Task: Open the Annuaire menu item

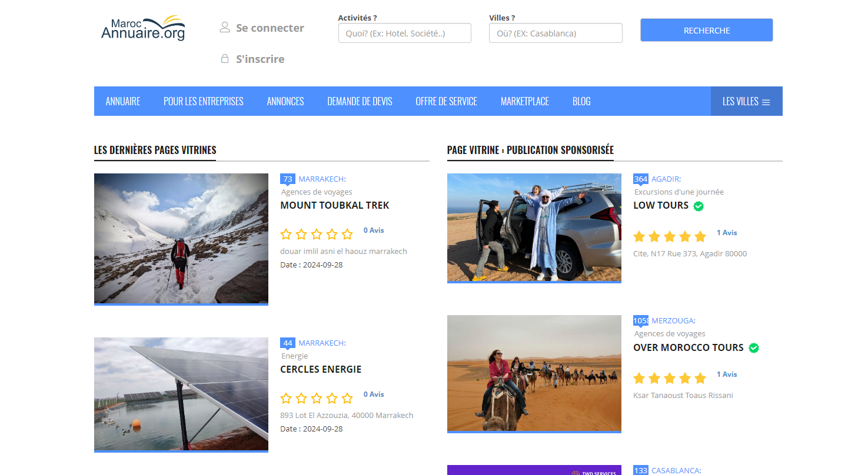Action: click(x=123, y=101)
